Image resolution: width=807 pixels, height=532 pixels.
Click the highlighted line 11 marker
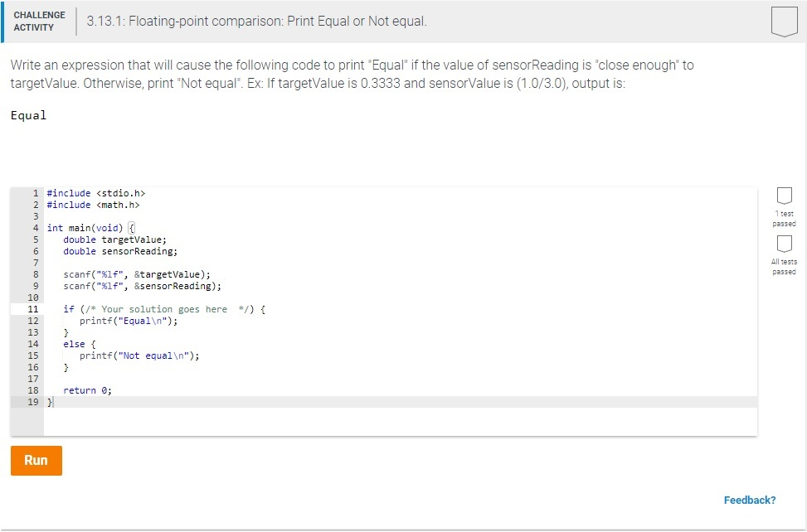(32, 308)
